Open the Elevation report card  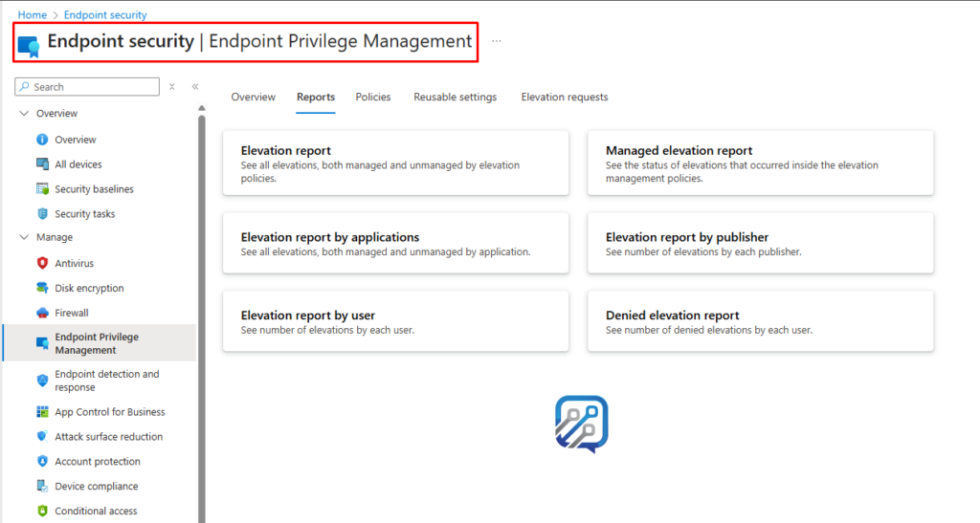point(395,163)
